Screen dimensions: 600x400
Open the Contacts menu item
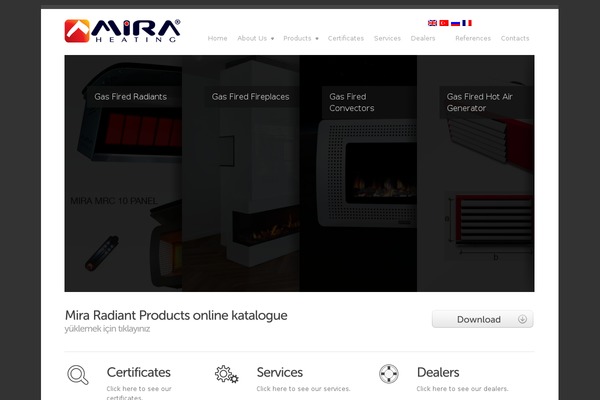click(x=515, y=38)
